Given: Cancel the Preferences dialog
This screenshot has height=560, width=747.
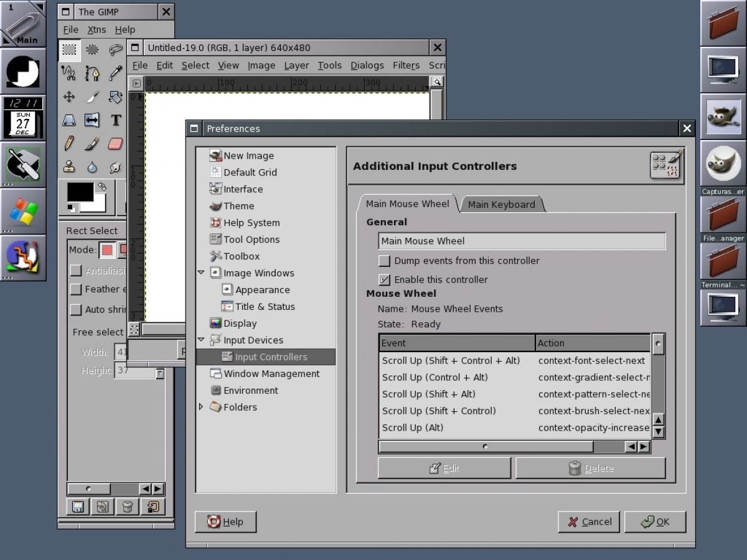Looking at the screenshot, I should click(589, 521).
